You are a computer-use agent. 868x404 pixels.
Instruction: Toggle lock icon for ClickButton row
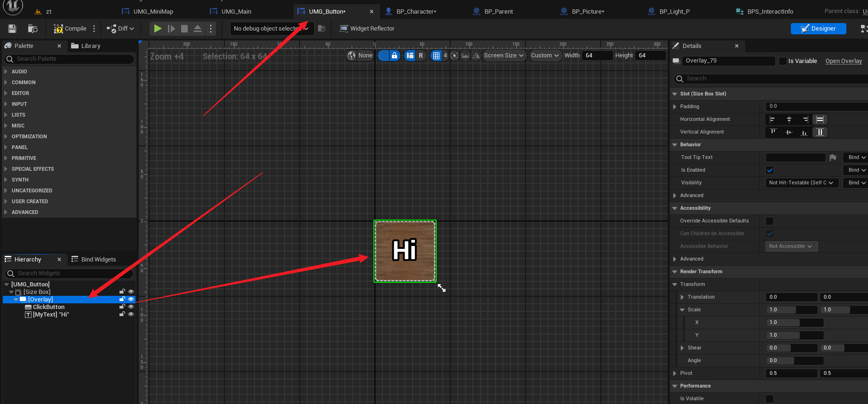(x=122, y=307)
